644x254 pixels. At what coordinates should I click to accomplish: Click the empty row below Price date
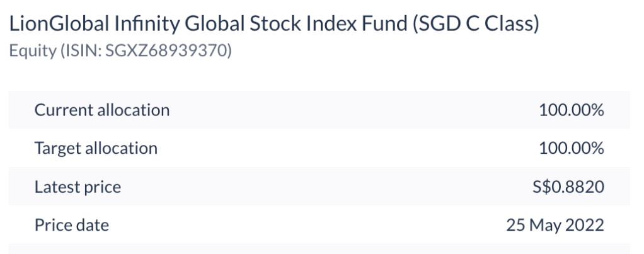tap(321, 249)
